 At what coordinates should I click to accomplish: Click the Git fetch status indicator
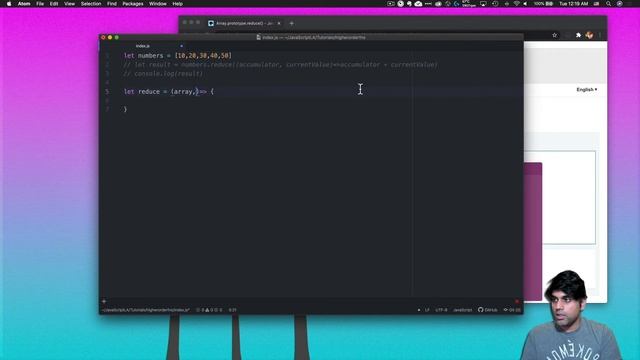pos(512,310)
